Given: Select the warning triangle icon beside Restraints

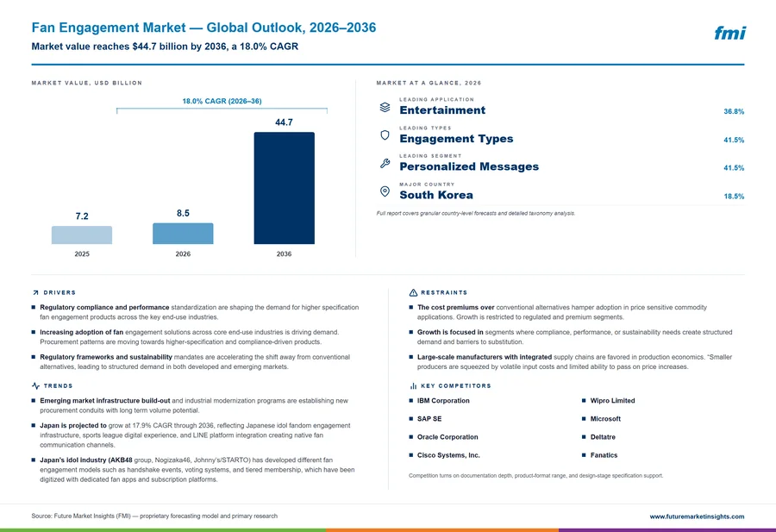Looking at the screenshot, I should click(x=413, y=293).
